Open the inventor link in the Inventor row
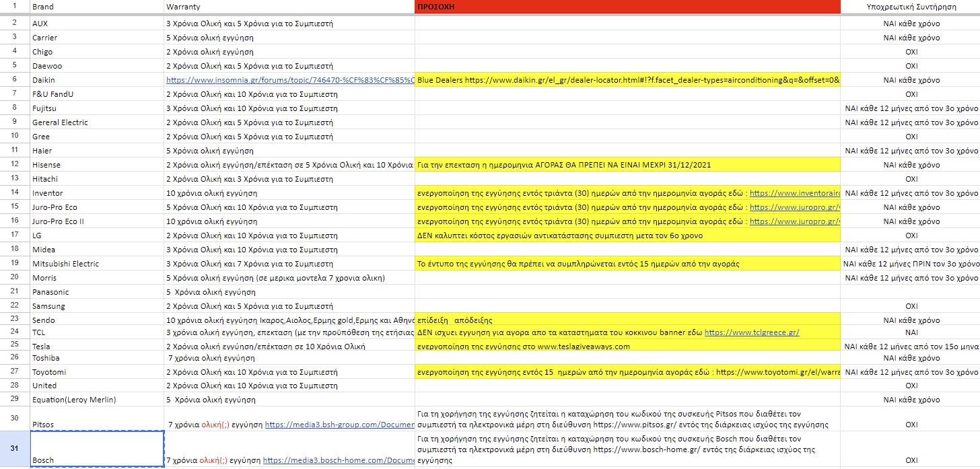Image resolution: width=980 pixels, height=469 pixels. tap(795, 193)
